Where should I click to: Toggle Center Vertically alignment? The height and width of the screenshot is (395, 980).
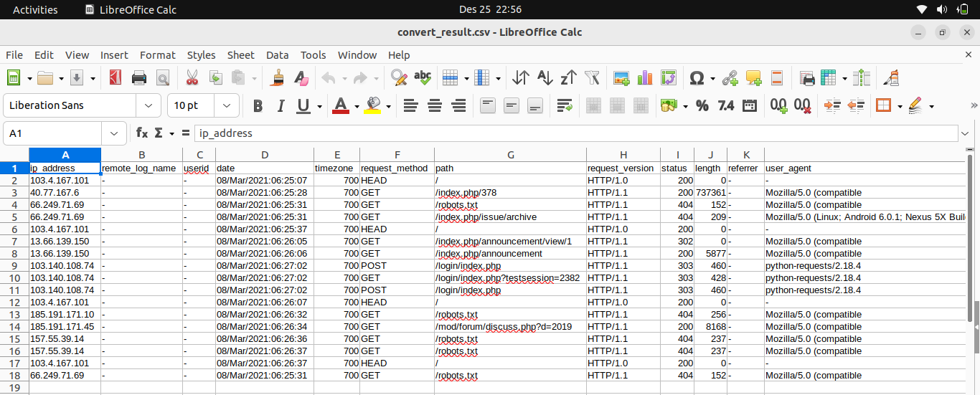(512, 105)
